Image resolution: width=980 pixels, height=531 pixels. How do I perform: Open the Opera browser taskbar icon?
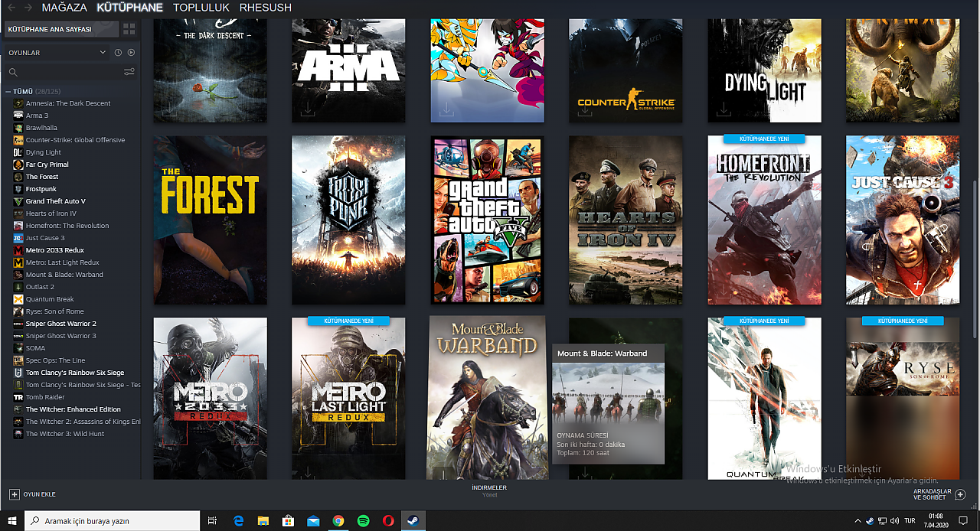(x=389, y=521)
